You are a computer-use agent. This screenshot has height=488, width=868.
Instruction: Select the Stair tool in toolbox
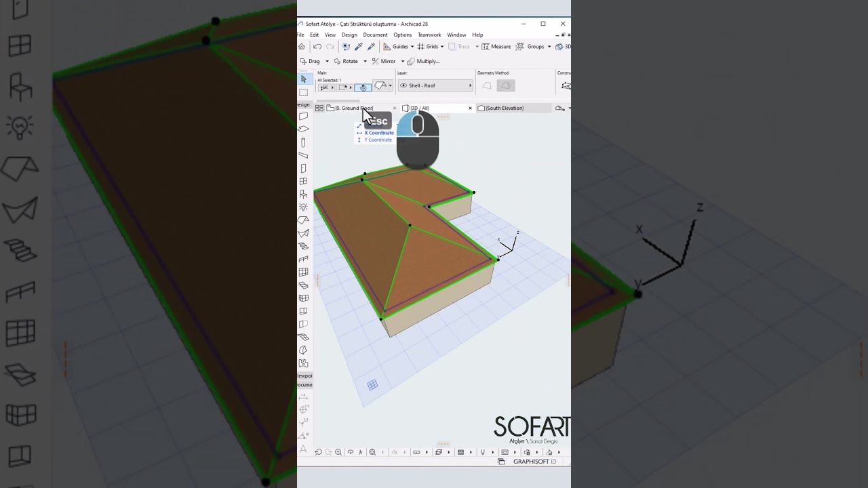pos(303,246)
